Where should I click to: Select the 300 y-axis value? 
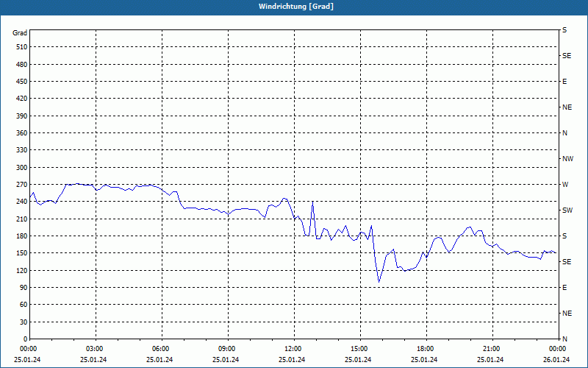[22, 168]
